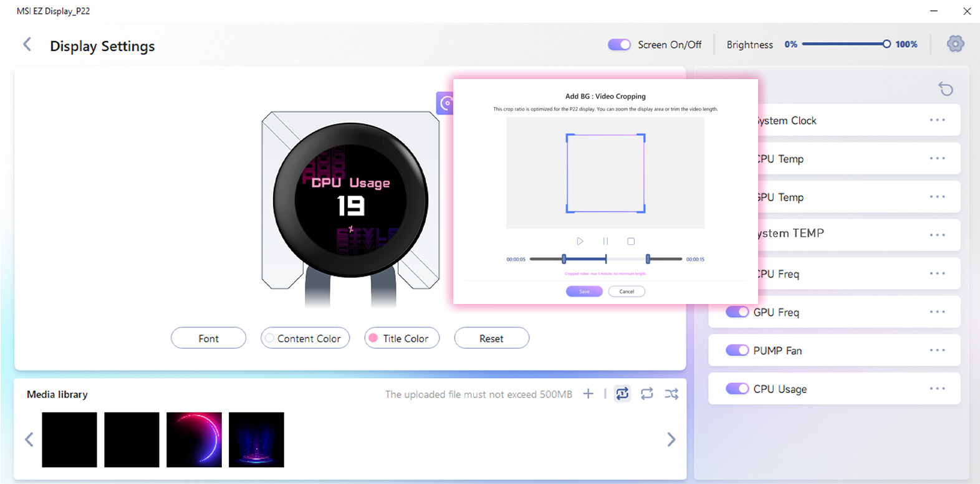Select the repeat-one playback mode icon
This screenshot has width=980, height=484.
point(622,394)
